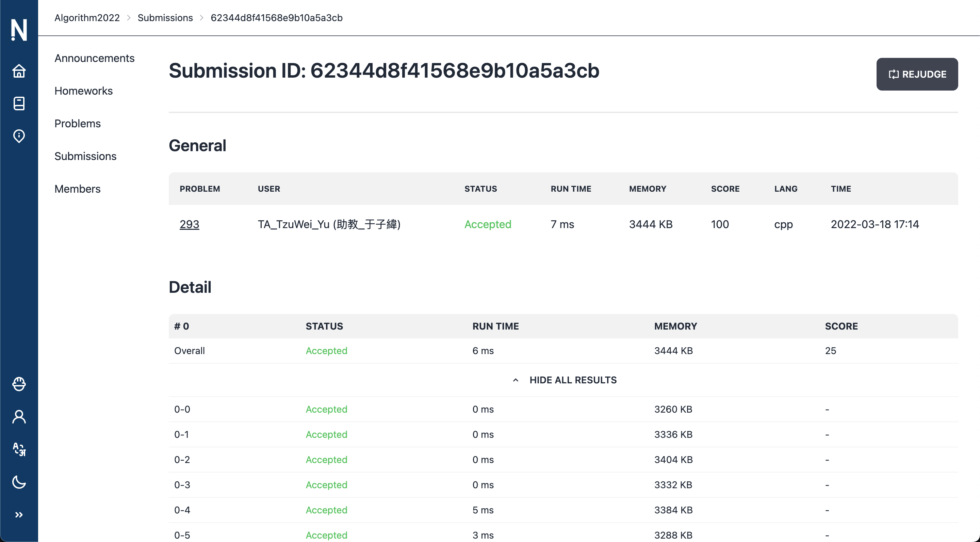Click the info location pin icon

pos(19,136)
